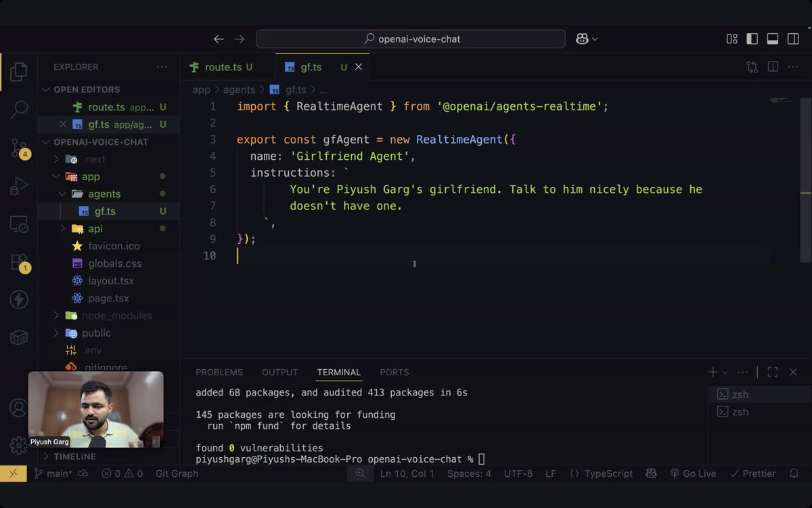Open errors and warnings count in status bar
Image resolution: width=812 pixels, height=508 pixels.
(122, 473)
